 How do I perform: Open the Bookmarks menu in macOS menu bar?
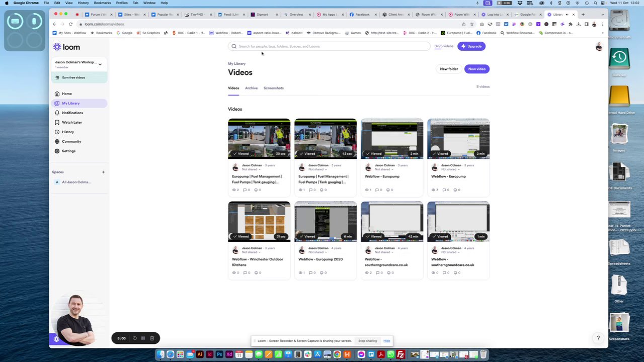tap(102, 3)
